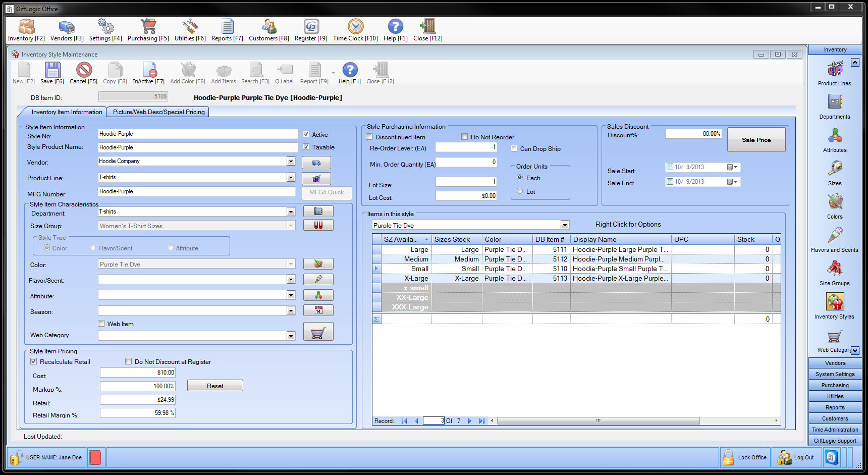Viewport: 868px width, 475px height.
Task: Open Time Clock icon
Action: click(355, 30)
